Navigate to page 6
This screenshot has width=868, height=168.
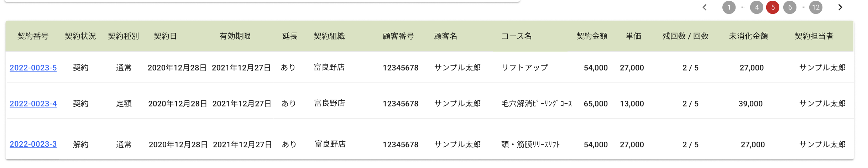[x=790, y=7]
